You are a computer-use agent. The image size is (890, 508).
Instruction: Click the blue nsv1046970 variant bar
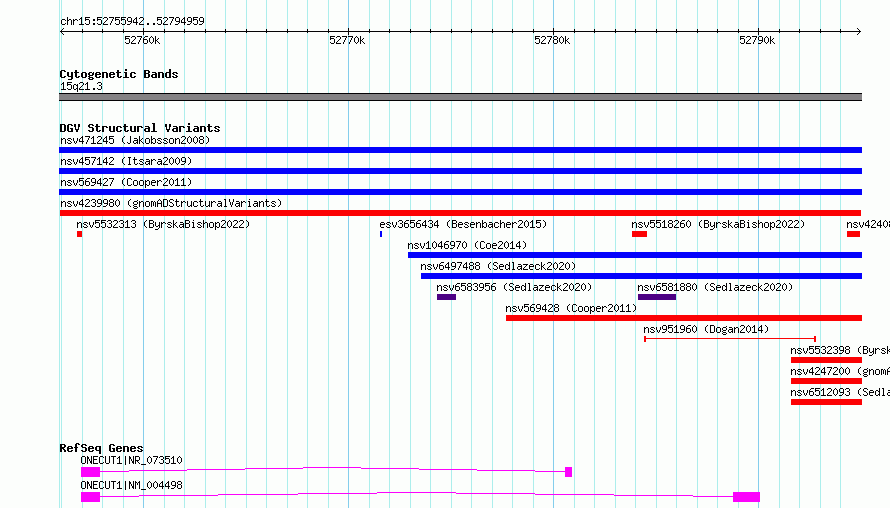(635, 255)
